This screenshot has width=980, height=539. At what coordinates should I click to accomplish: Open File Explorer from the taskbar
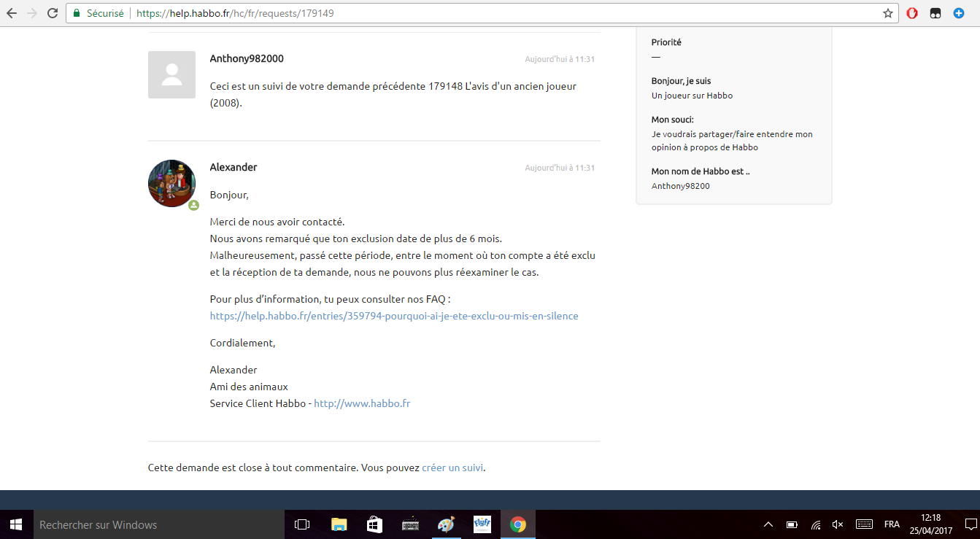pos(339,524)
